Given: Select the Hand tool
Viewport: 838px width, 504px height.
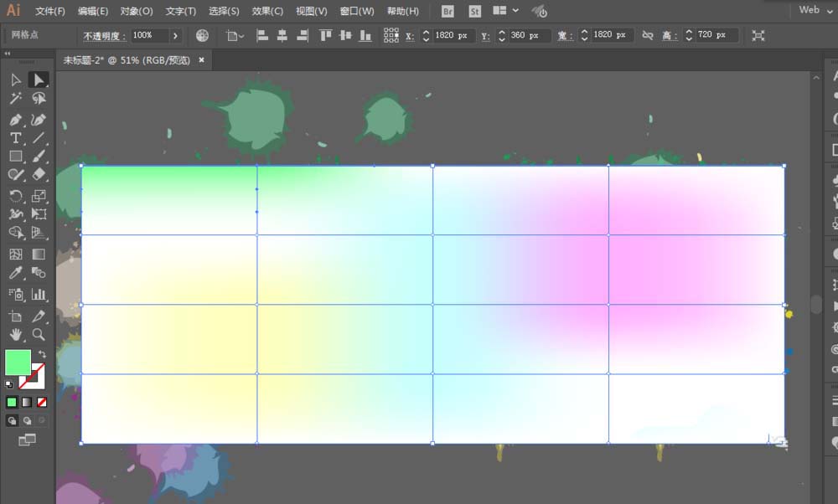Looking at the screenshot, I should 15,335.
